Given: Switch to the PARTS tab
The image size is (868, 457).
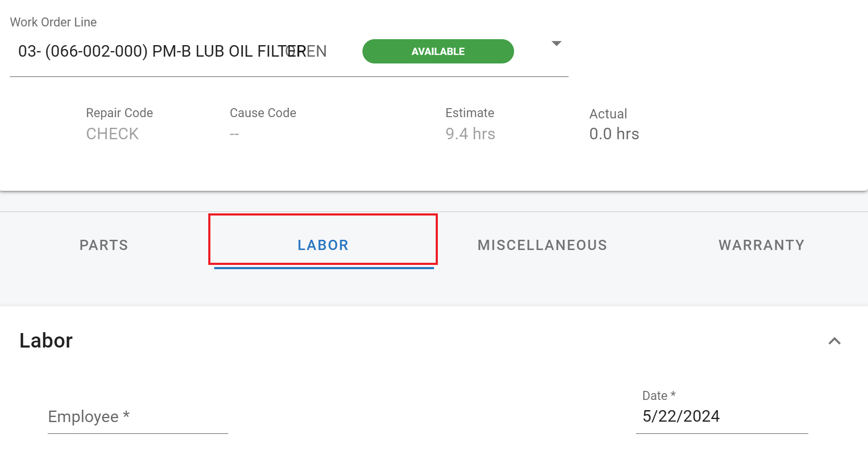Looking at the screenshot, I should 104,245.
